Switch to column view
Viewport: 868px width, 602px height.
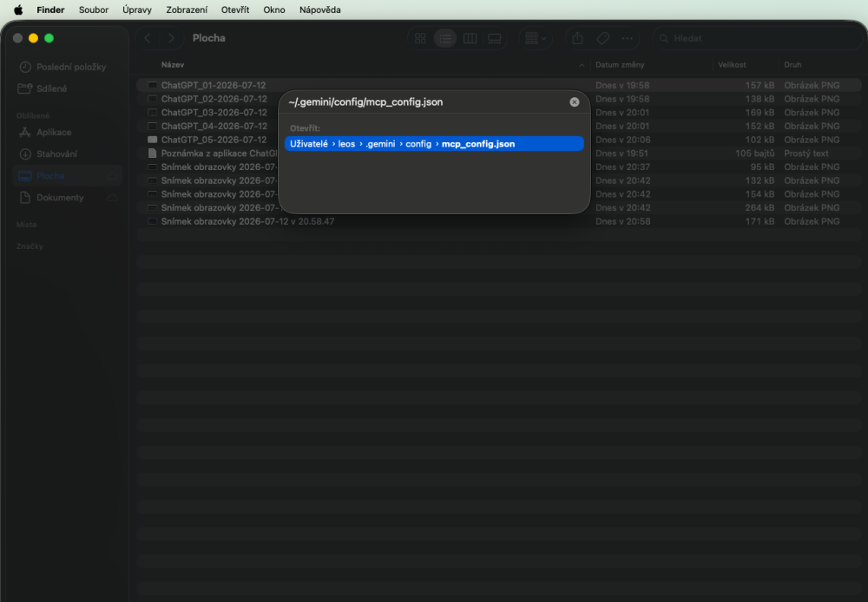coord(470,38)
